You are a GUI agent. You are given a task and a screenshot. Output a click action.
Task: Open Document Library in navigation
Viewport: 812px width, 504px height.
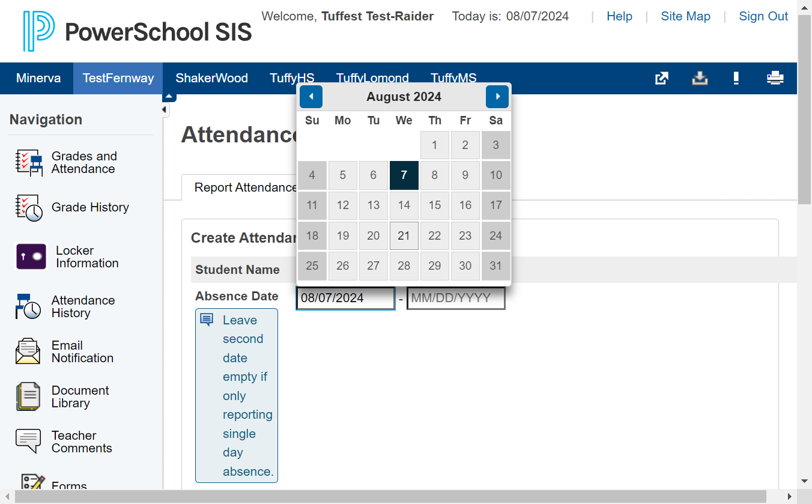tap(62, 396)
